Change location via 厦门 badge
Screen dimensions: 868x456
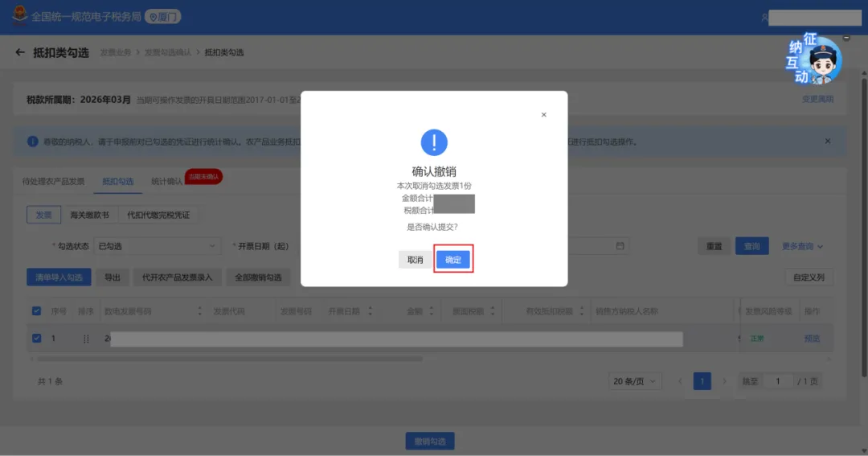pos(162,17)
